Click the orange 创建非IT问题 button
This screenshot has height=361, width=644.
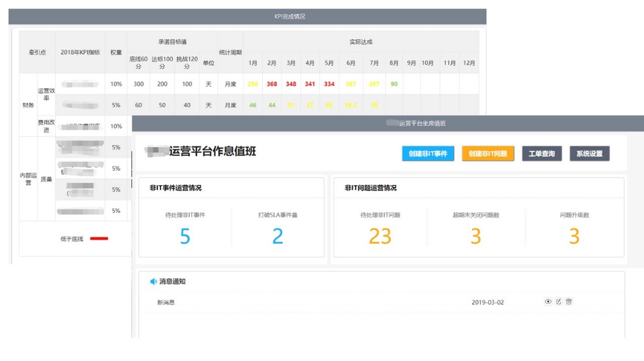(x=489, y=153)
